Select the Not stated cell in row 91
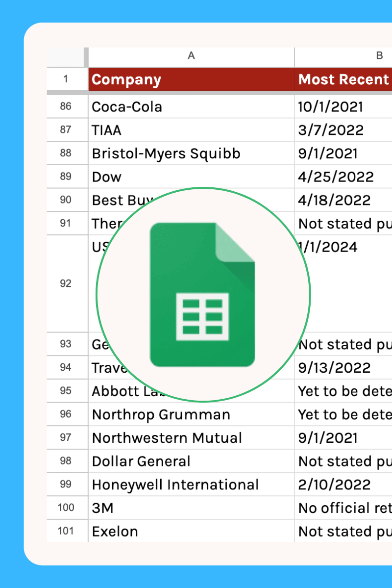 pyautogui.click(x=343, y=223)
